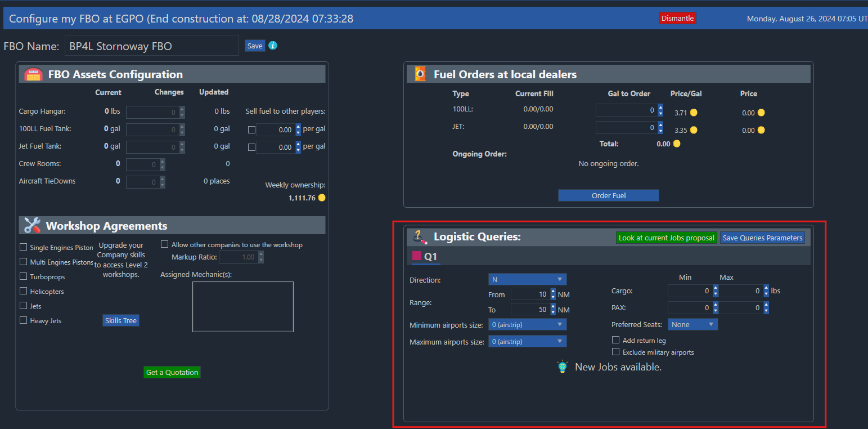This screenshot has width=868, height=429.
Task: Click the wrench icon in Workshop Agreements header
Action: click(x=32, y=226)
